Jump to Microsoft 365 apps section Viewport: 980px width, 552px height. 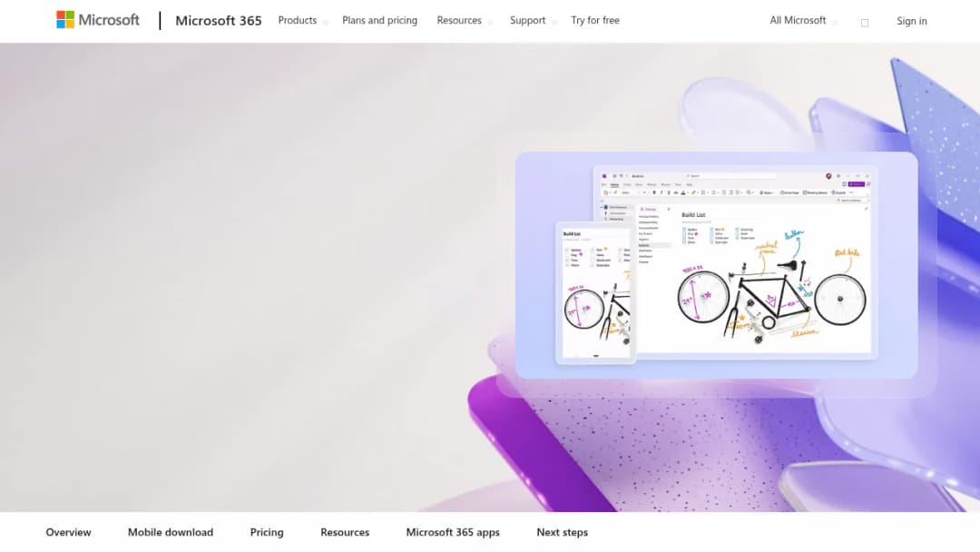453,532
